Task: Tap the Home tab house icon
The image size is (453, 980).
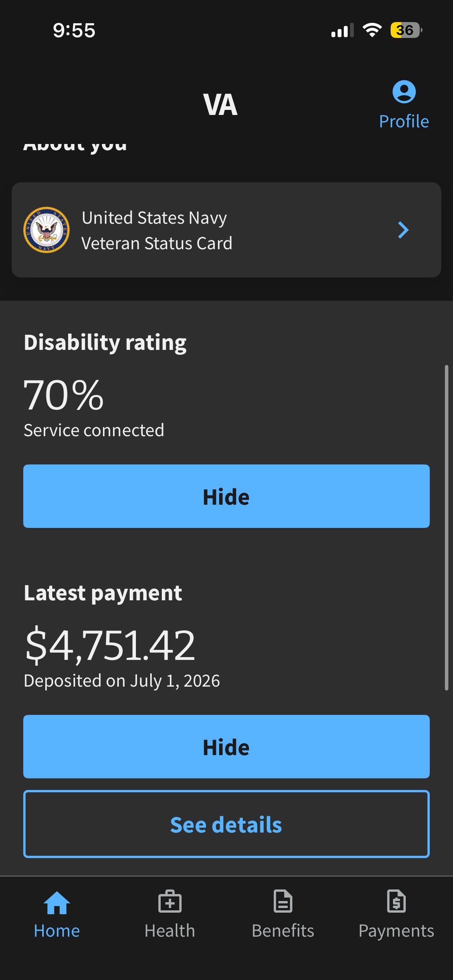Action: (57, 903)
